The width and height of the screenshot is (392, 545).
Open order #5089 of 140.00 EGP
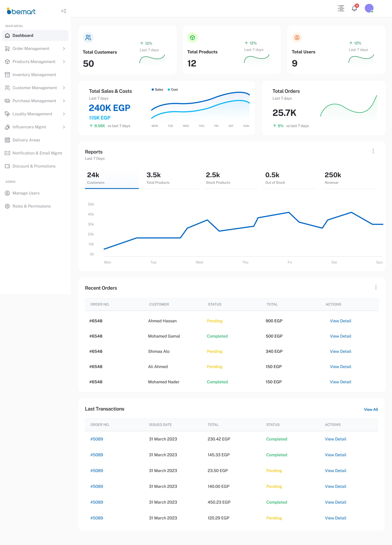(x=97, y=486)
